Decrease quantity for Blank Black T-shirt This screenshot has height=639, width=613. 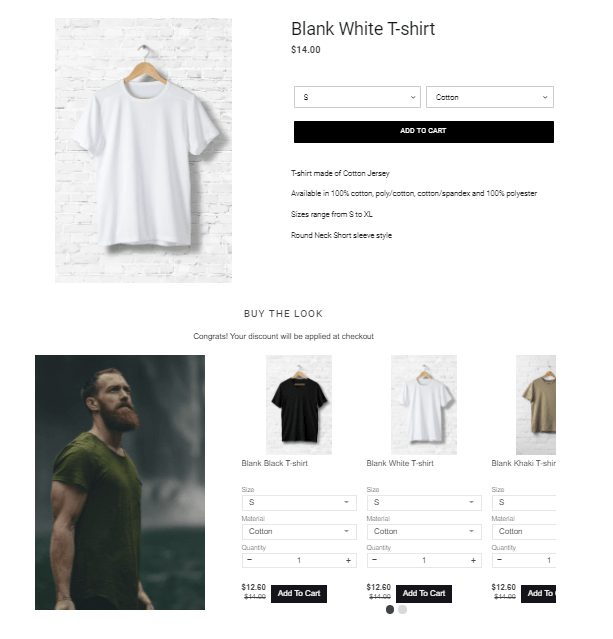pyautogui.click(x=249, y=560)
